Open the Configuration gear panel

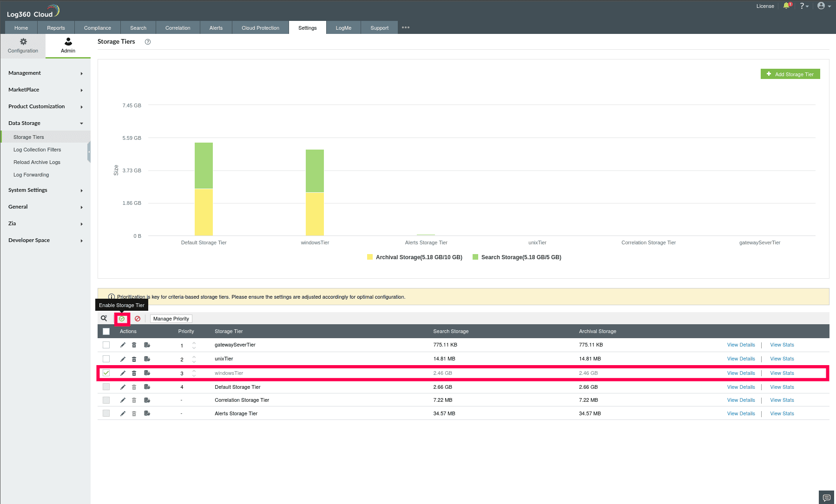point(23,45)
